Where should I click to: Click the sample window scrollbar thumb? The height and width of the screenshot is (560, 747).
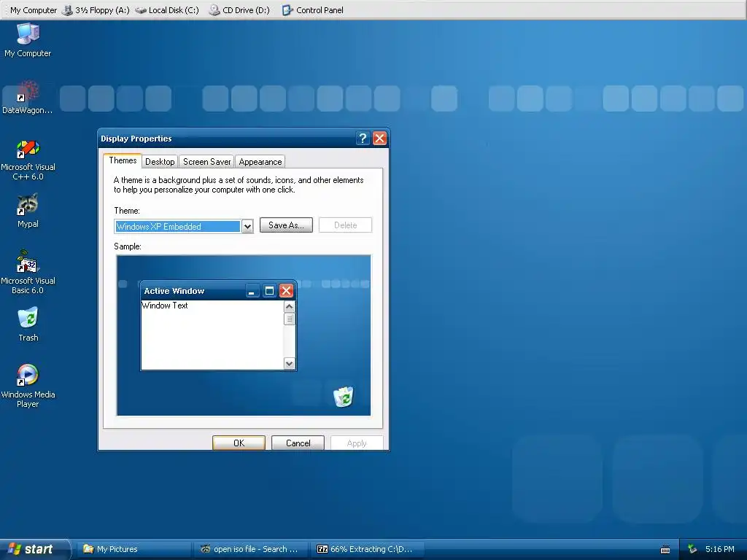coord(289,319)
